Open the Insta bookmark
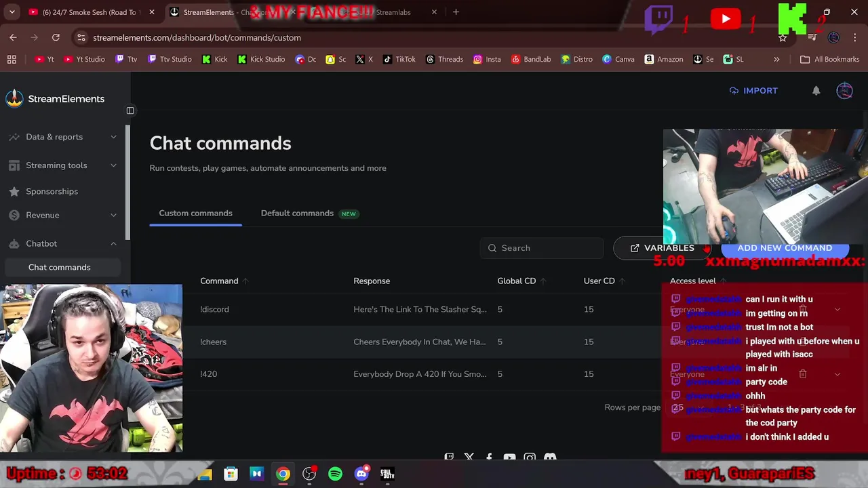Screen dimensions: 868x488 point(487,59)
